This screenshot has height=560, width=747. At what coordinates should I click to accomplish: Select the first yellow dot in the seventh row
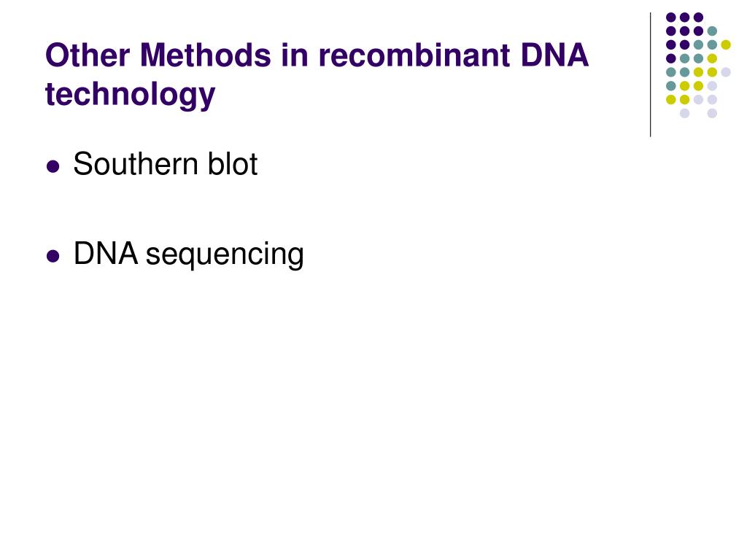tap(671, 99)
